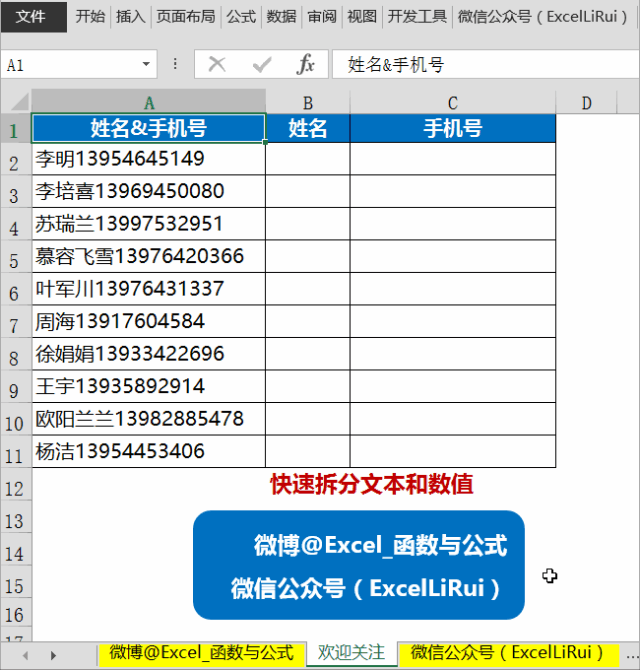The image size is (640, 670).
Task: Select yellow sheet tab 微信公众号（ExcelLiRui）
Action: click(x=508, y=653)
